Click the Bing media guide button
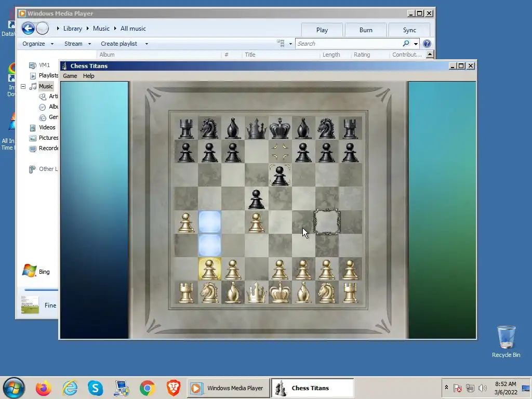532x399 pixels. [x=36, y=271]
